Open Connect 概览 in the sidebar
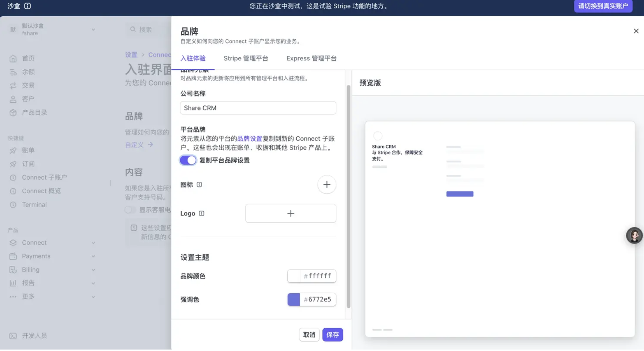Image resolution: width=644 pixels, height=351 pixels. click(41, 191)
